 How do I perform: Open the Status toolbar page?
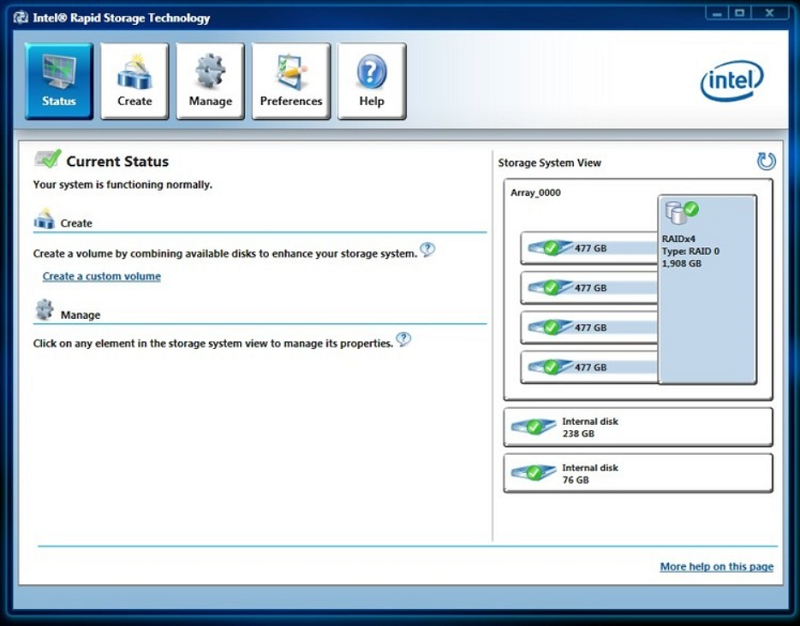[x=57, y=80]
